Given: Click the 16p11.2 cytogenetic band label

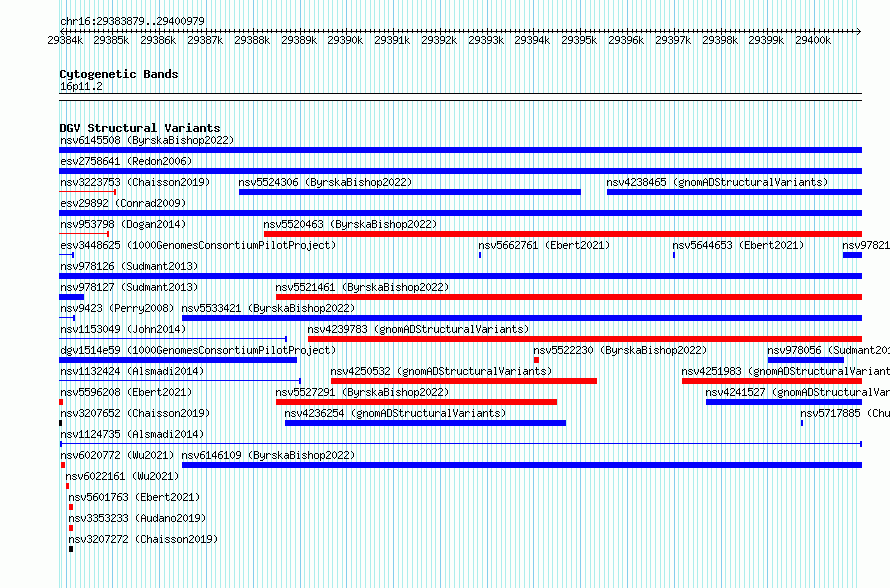Looking at the screenshot, I should pos(81,86).
